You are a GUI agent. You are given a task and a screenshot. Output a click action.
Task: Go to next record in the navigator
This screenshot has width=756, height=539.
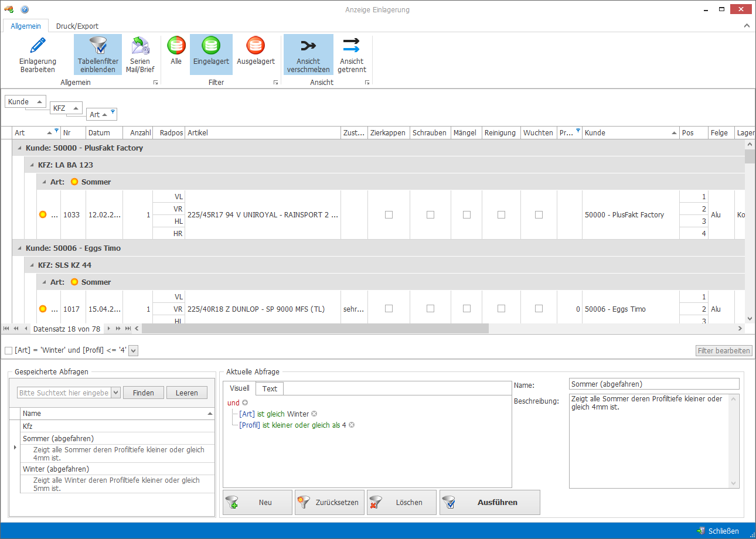[109, 329]
